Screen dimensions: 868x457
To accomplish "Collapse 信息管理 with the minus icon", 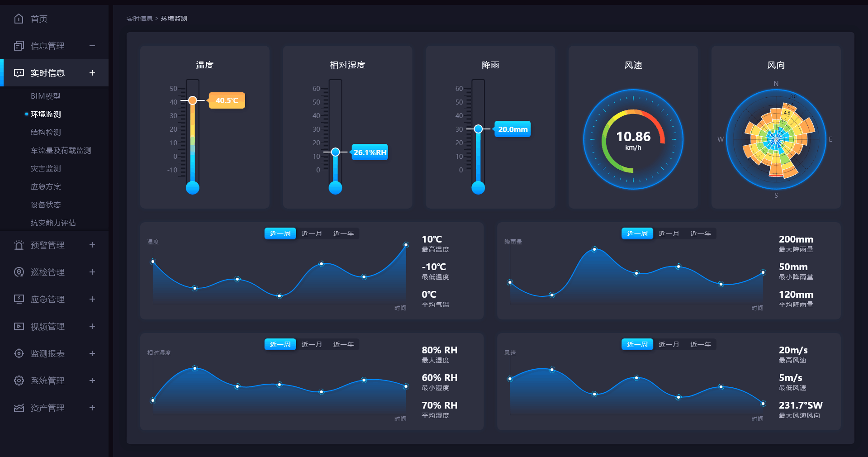I will (x=92, y=46).
